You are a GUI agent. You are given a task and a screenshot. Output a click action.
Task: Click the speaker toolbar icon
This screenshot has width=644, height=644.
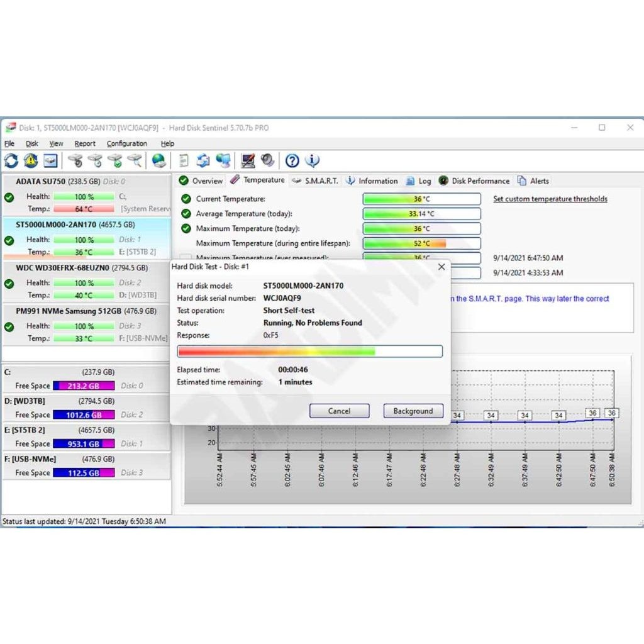(268, 161)
